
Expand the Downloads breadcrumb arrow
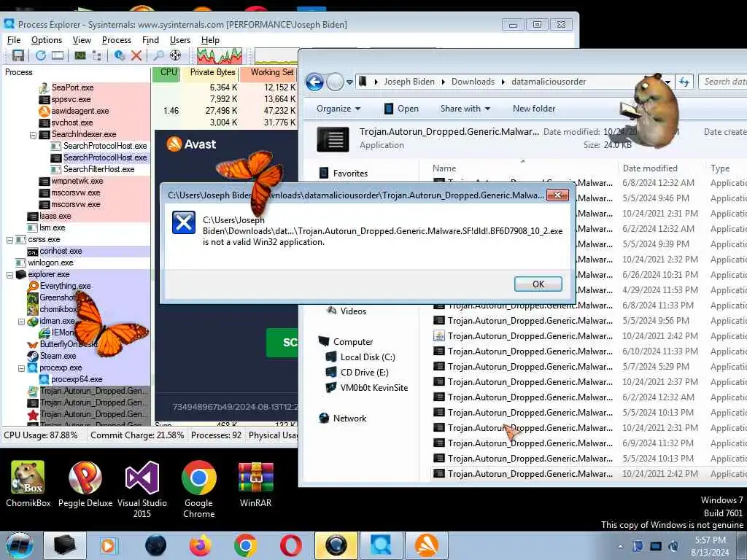(503, 82)
